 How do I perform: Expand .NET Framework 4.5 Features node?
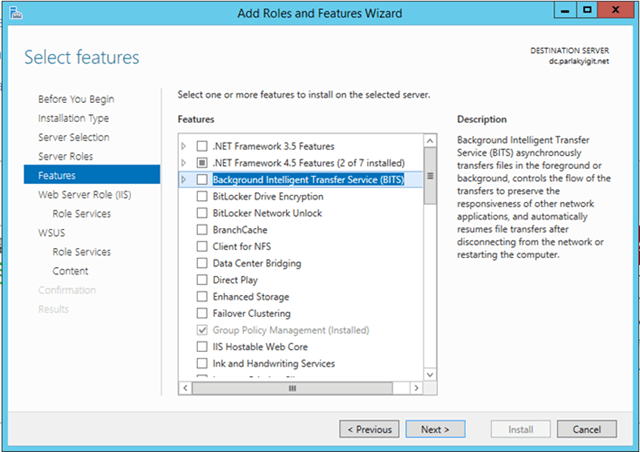(184, 163)
